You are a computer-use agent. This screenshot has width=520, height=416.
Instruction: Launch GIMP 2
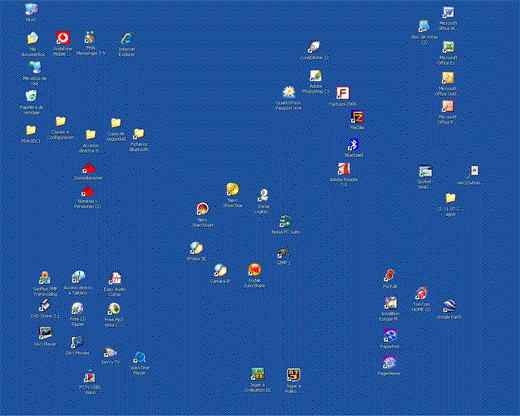tap(283, 253)
